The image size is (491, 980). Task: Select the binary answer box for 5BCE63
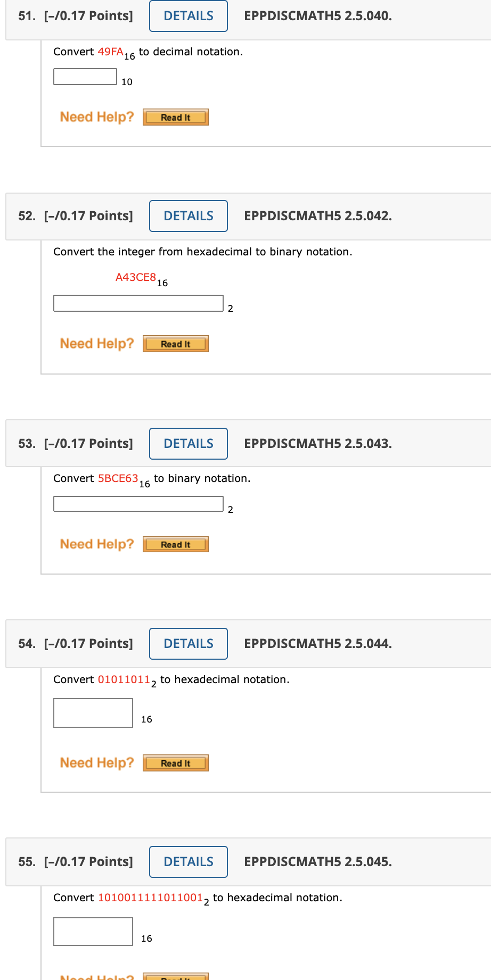pyautogui.click(x=137, y=503)
